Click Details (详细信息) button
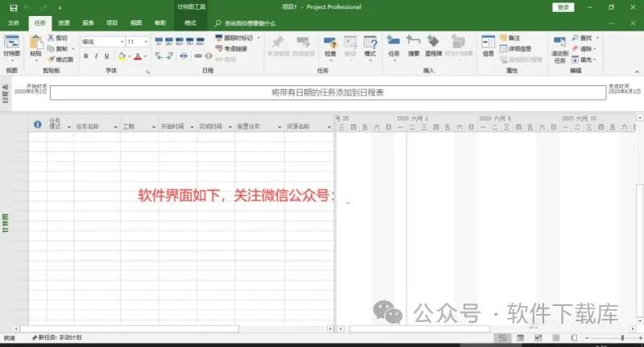The width and height of the screenshot is (644, 347). tap(515, 48)
